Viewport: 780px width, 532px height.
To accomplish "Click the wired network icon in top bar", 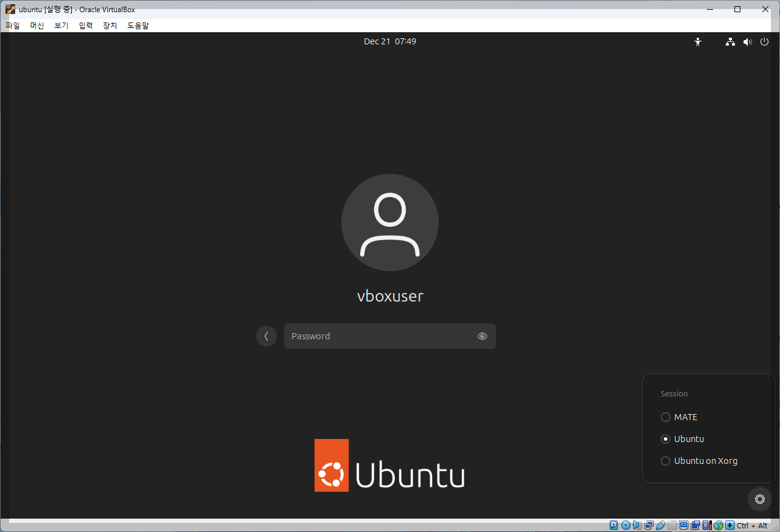I will pyautogui.click(x=730, y=42).
